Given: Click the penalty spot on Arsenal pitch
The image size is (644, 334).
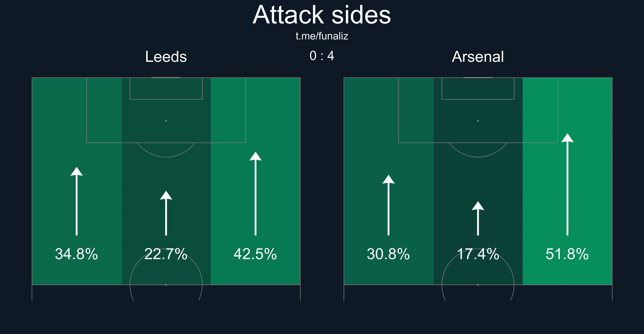Looking at the screenshot, I should (478, 121).
